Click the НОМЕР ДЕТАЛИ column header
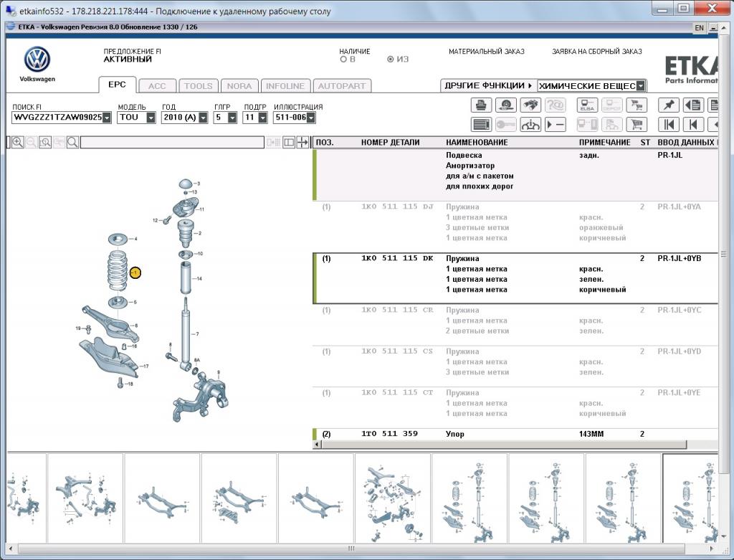 coord(390,143)
